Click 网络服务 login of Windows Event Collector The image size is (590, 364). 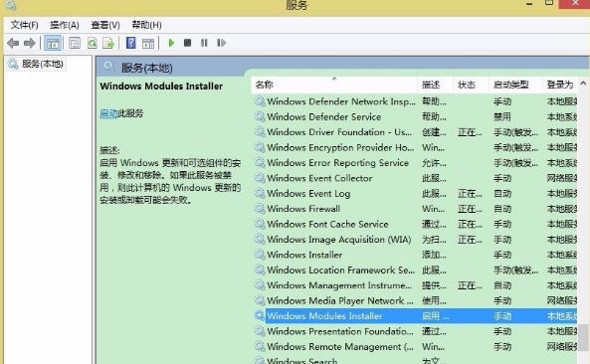(562, 178)
